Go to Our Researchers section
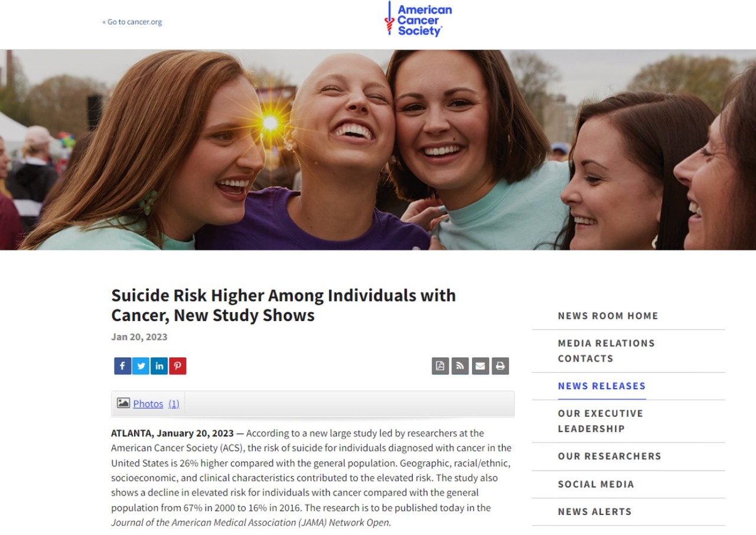756x535 pixels. [610, 456]
